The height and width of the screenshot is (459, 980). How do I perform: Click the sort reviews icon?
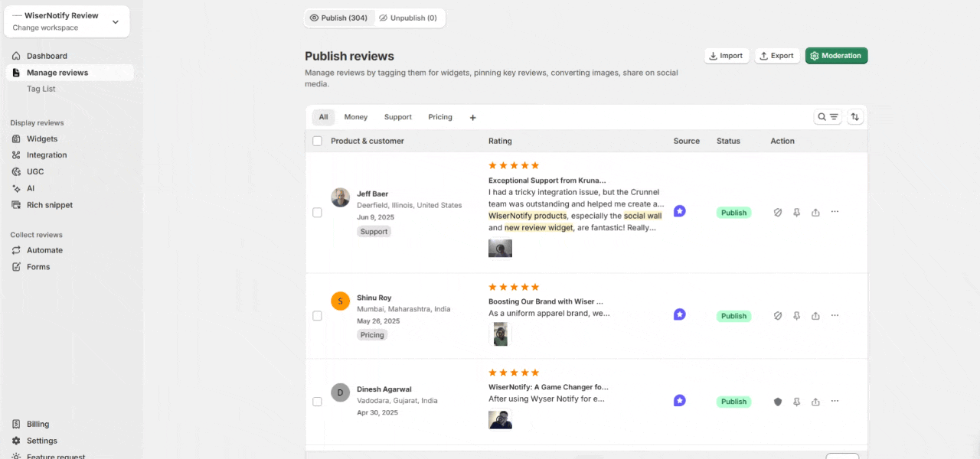coord(855,117)
